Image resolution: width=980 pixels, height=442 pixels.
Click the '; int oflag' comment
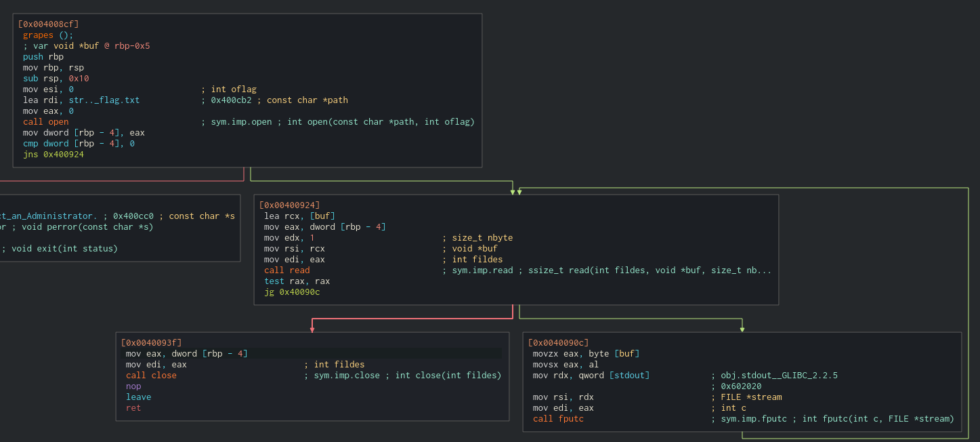coord(229,89)
